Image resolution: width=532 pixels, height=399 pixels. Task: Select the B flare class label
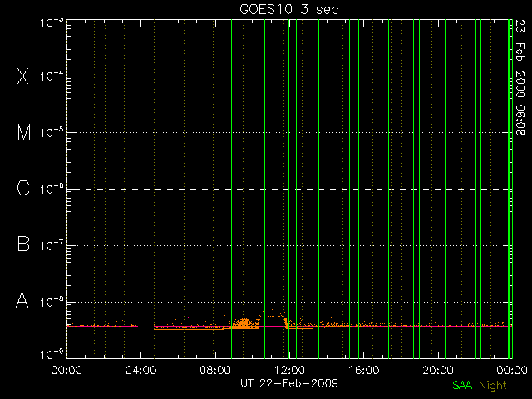(x=23, y=244)
